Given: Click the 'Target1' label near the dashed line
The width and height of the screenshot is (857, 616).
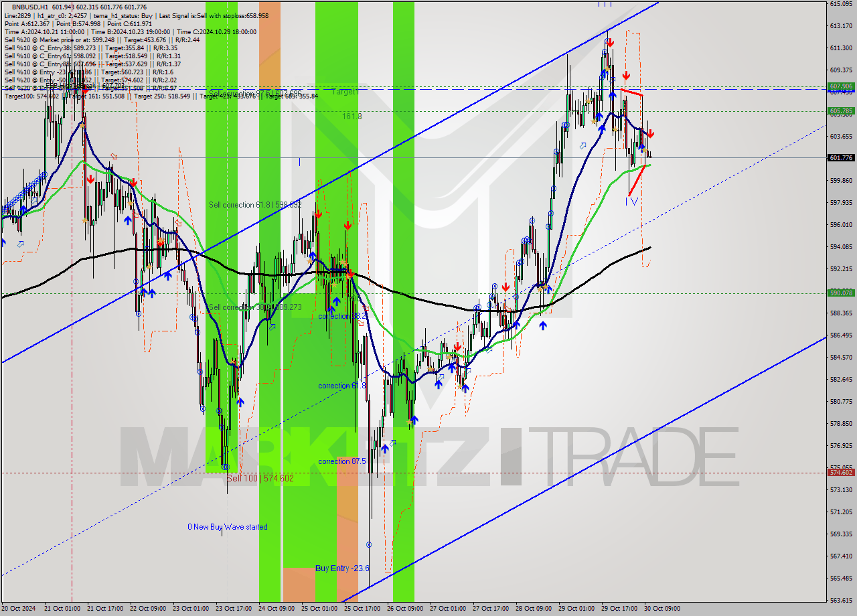Looking at the screenshot, I should 345,92.
